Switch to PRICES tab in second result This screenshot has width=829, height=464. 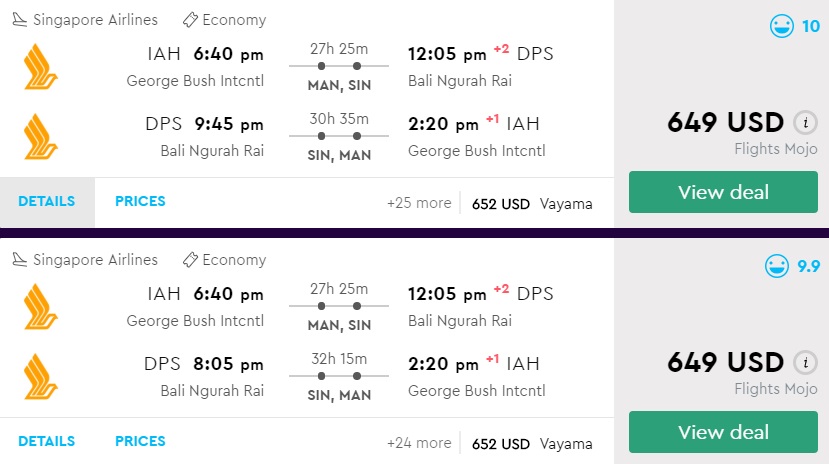coord(140,441)
